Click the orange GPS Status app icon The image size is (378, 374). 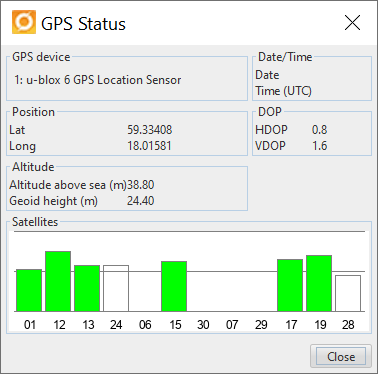[24, 22]
